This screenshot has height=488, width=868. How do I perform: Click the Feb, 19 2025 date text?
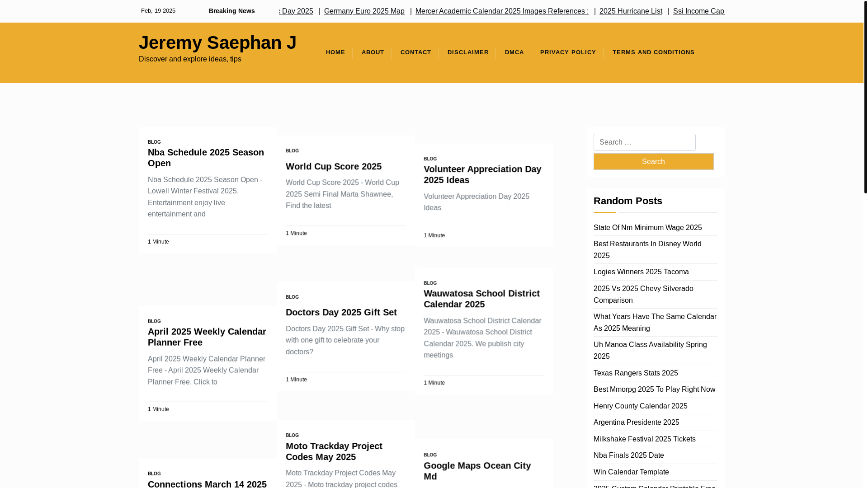(158, 11)
